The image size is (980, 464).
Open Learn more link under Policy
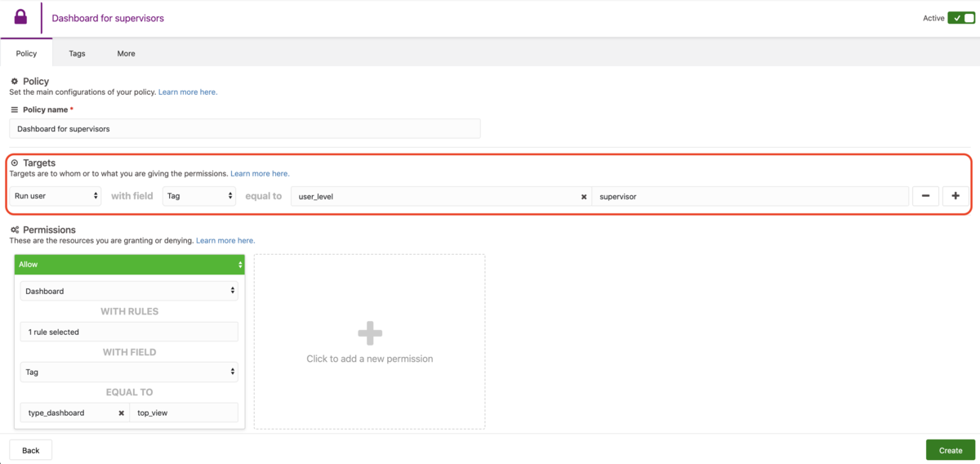(188, 92)
